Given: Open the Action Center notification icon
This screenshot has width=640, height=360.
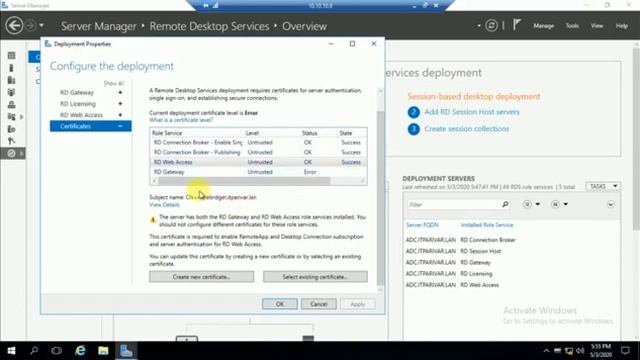Looking at the screenshot, I should coord(625,351).
